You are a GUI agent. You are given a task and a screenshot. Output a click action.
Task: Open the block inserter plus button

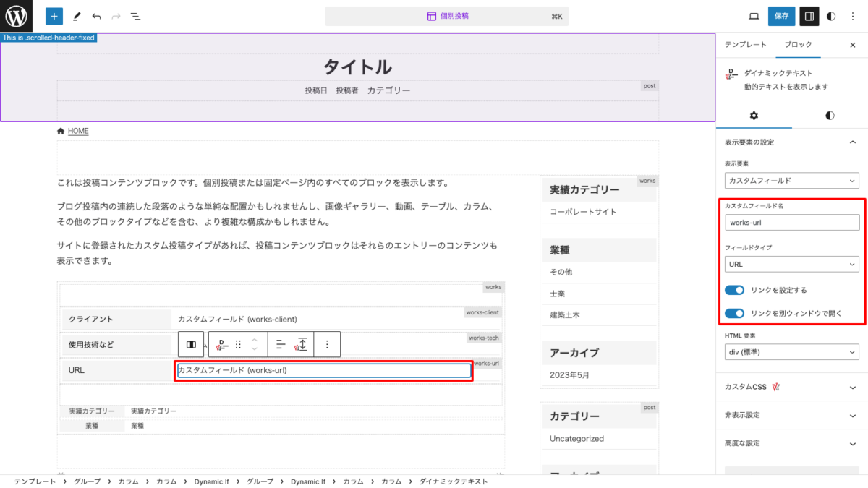click(54, 16)
